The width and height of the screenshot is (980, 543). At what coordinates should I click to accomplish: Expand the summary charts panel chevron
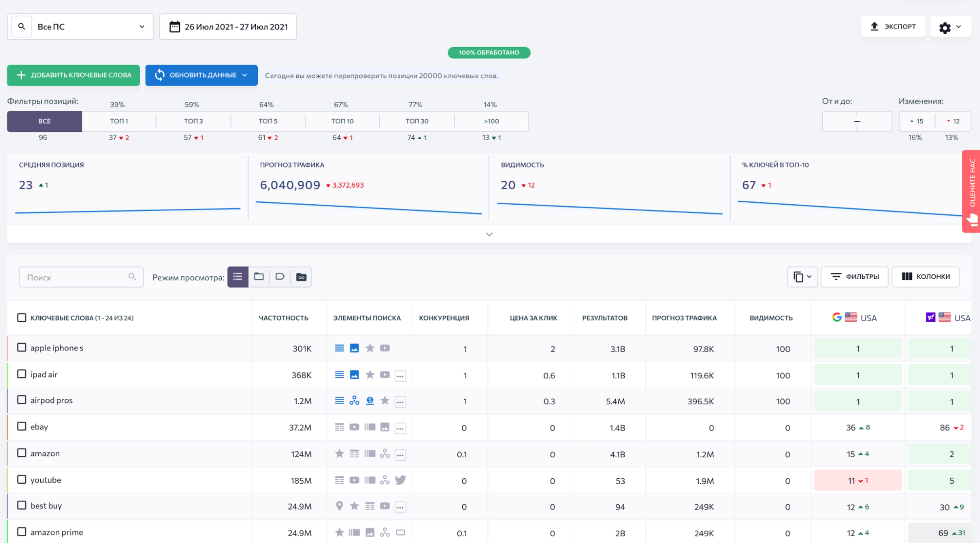point(489,234)
